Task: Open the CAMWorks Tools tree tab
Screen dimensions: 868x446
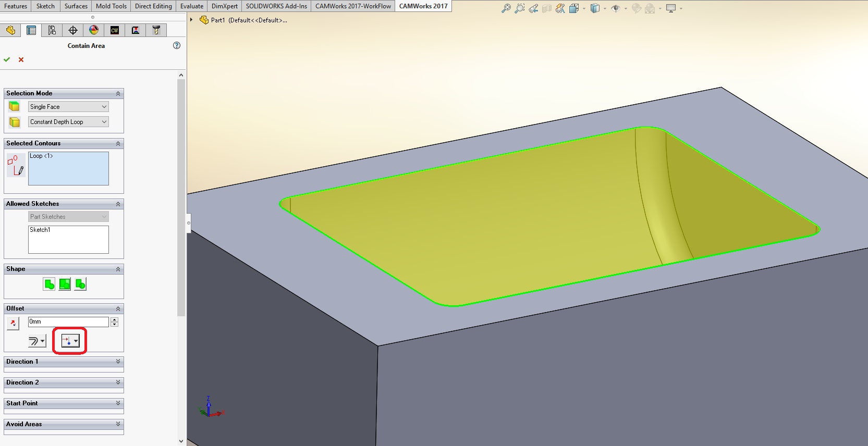Action: (156, 30)
